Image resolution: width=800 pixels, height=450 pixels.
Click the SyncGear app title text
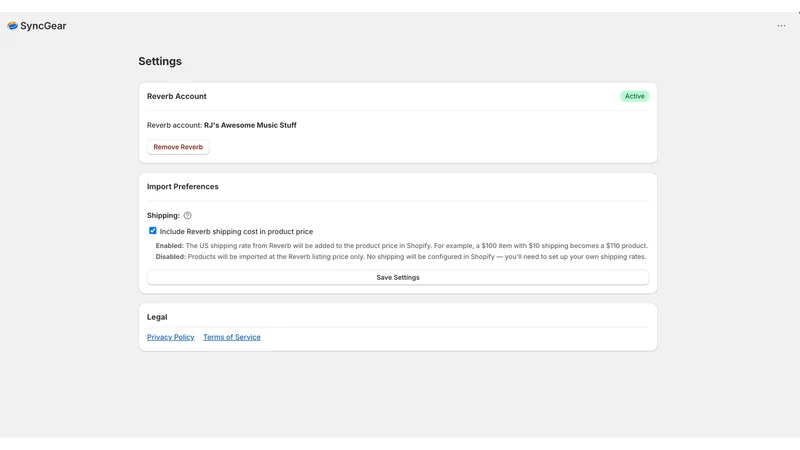43,26
